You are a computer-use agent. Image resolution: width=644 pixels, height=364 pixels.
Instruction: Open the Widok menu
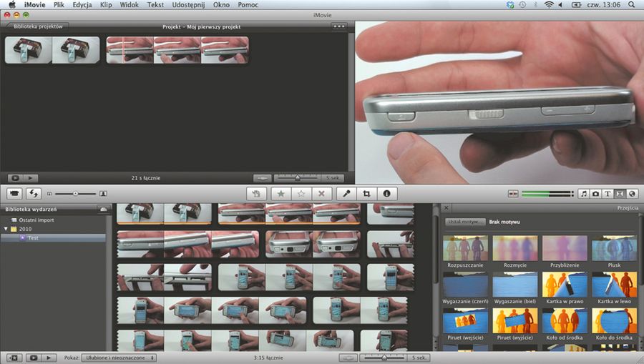[130, 5]
